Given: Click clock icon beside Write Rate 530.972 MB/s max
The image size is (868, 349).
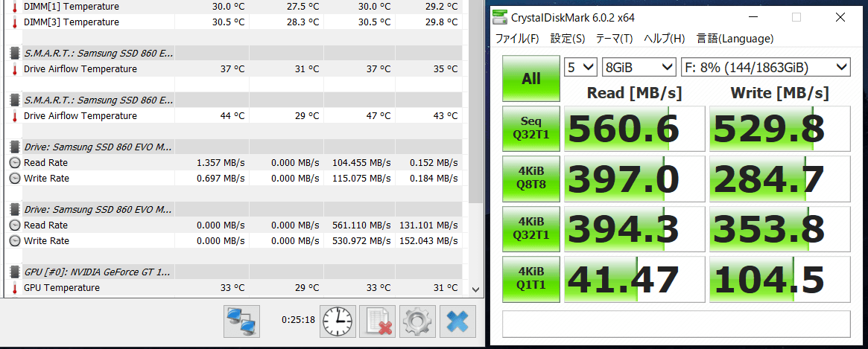Looking at the screenshot, I should pos(15,241).
